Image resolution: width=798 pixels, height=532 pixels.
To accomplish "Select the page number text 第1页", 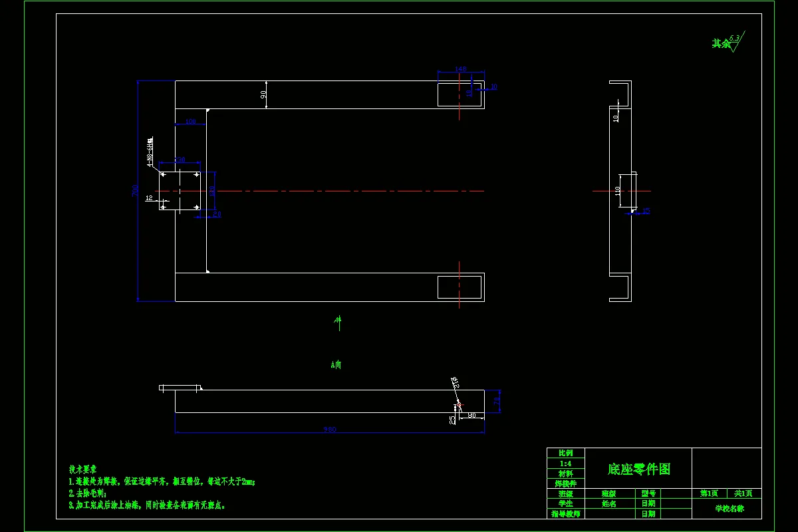I will pos(709,493).
